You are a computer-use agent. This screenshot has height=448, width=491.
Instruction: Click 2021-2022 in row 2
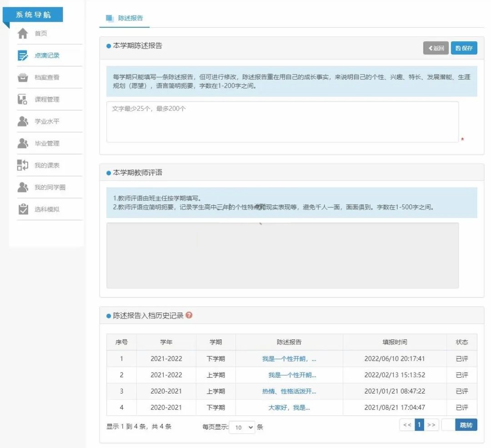[166, 375]
